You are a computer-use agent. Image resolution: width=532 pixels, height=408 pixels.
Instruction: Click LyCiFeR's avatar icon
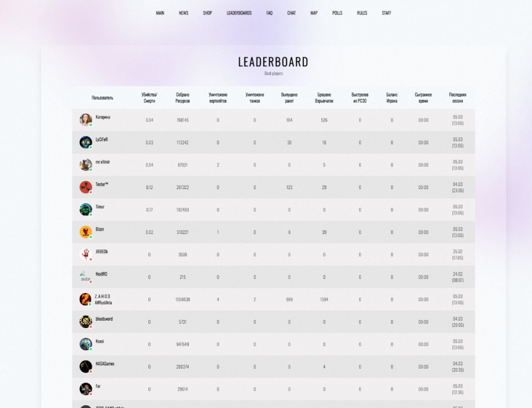(x=86, y=142)
